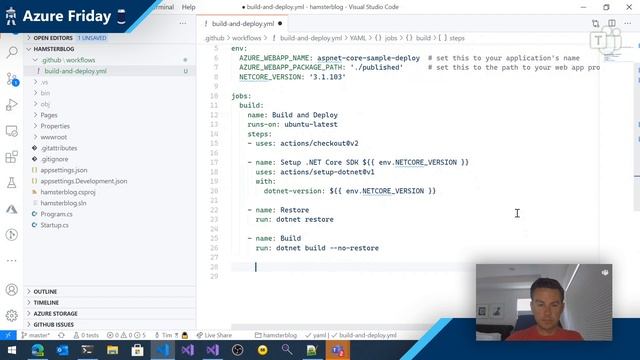The height and width of the screenshot is (360, 640).
Task: Open the Help menu
Action: click(188, 7)
